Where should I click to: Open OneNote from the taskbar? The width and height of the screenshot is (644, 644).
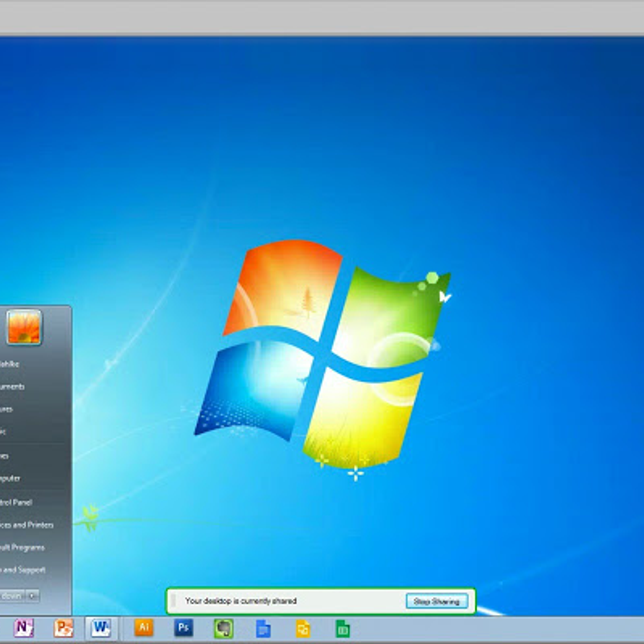click(x=23, y=628)
